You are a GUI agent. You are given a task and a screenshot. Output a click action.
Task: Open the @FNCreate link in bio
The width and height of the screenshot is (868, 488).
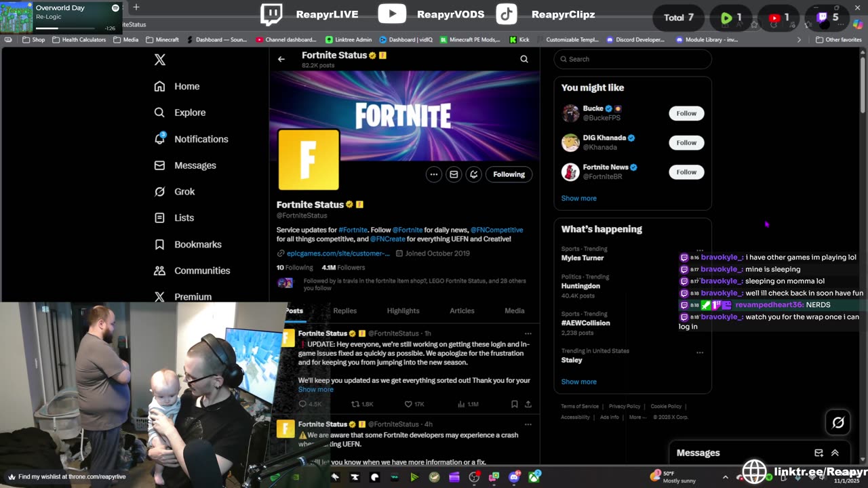tap(387, 239)
